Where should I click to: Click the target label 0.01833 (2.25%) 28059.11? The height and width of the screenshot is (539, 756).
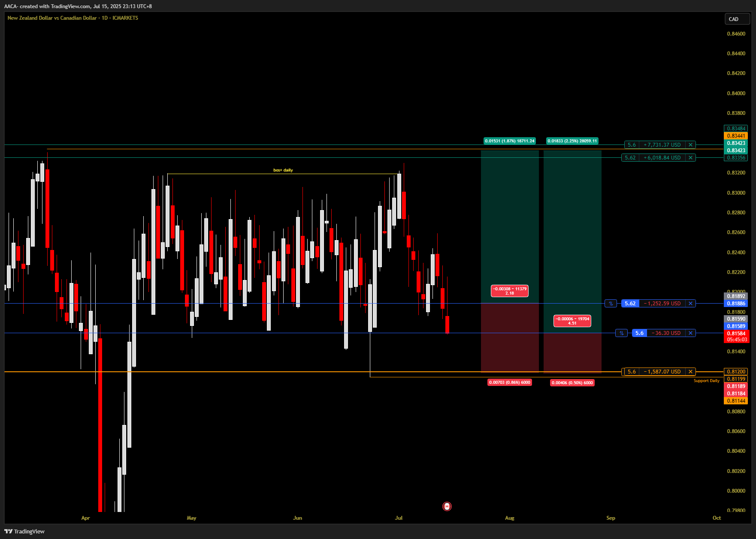572,141
